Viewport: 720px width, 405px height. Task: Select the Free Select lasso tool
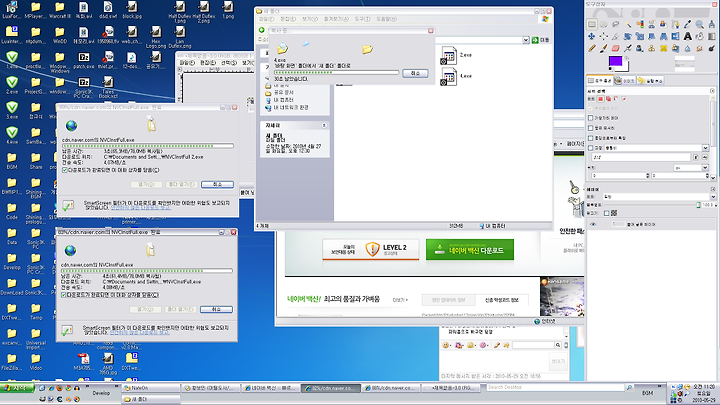(616, 24)
